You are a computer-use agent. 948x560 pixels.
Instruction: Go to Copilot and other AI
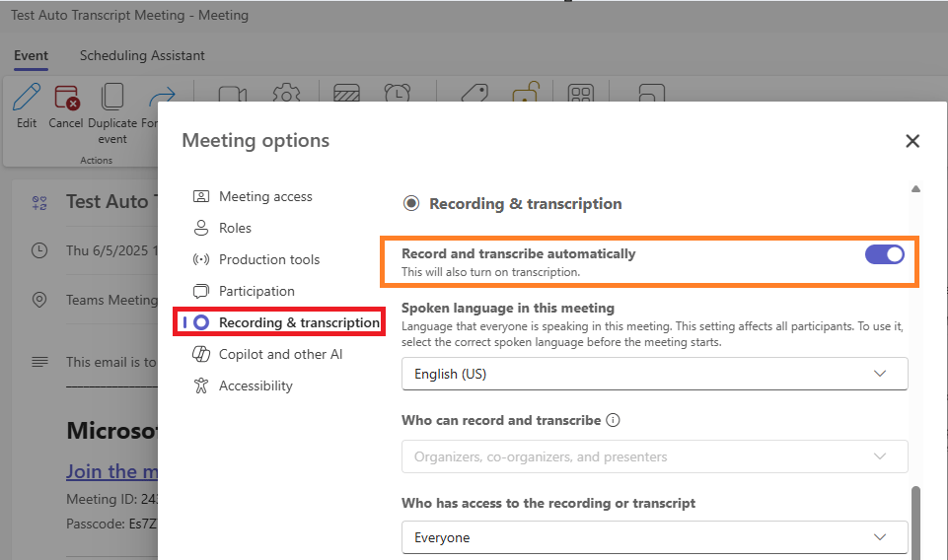(280, 354)
